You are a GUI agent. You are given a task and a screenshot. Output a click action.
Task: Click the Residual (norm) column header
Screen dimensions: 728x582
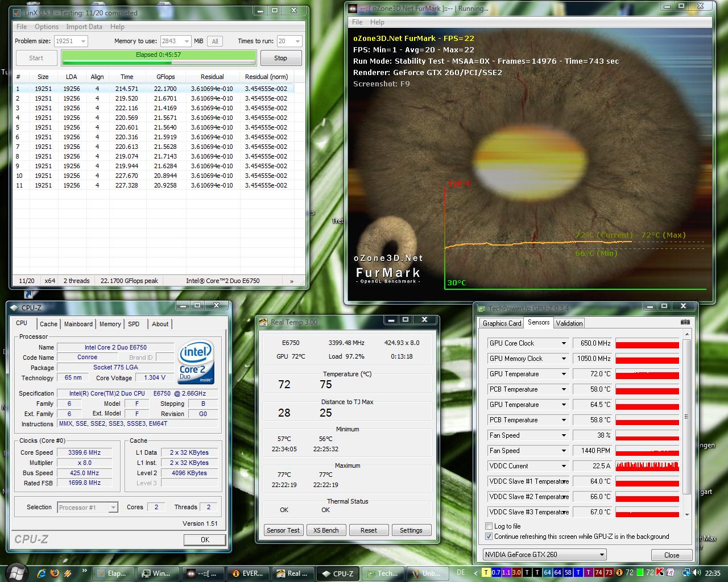[266, 77]
